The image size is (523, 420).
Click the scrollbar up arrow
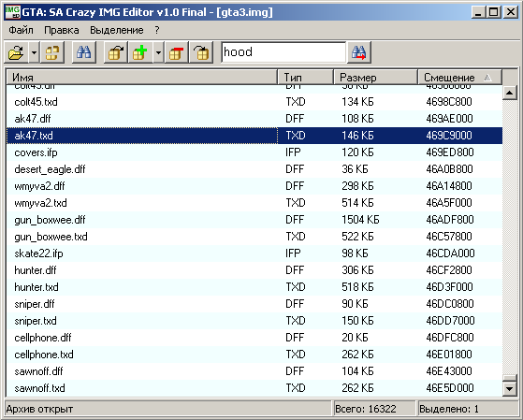(x=510, y=93)
